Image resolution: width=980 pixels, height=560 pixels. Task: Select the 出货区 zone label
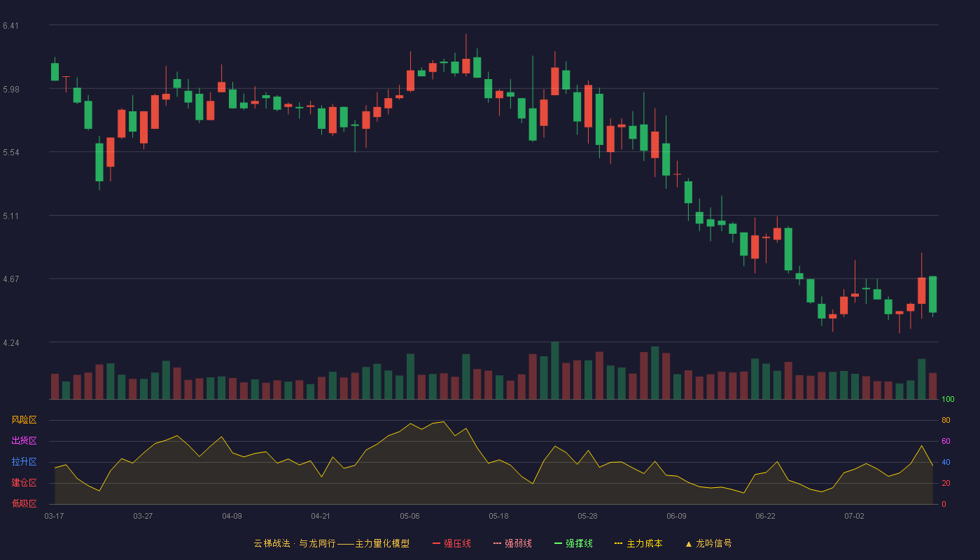tap(24, 441)
